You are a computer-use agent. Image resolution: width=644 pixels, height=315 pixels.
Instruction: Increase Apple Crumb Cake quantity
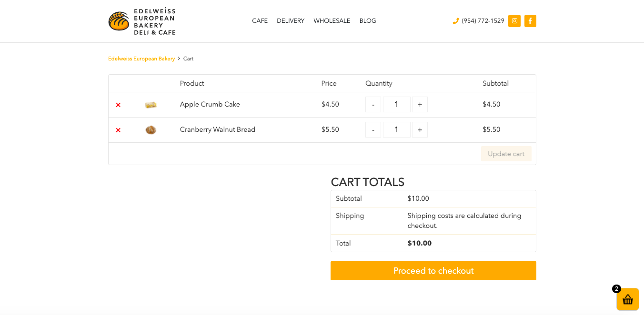point(420,105)
